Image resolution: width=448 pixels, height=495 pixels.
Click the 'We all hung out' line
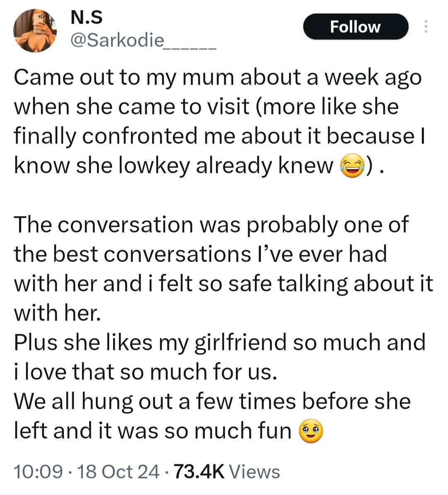[212, 402]
